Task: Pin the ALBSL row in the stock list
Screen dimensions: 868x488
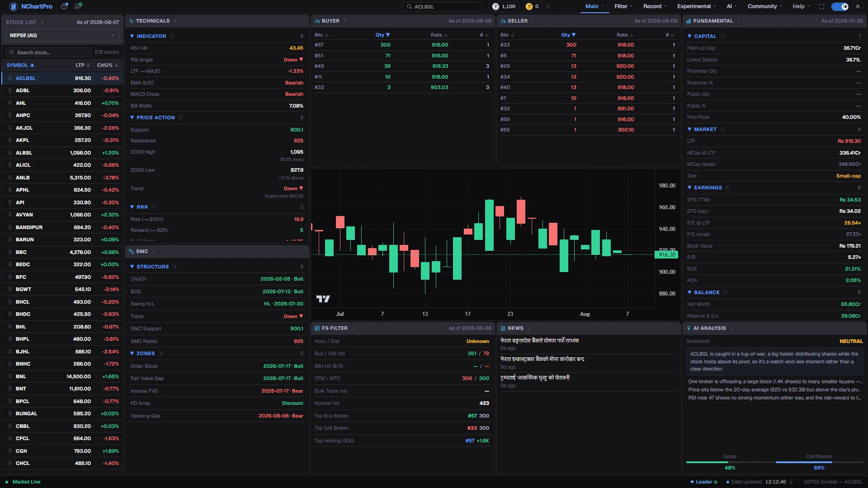Action: (9, 153)
